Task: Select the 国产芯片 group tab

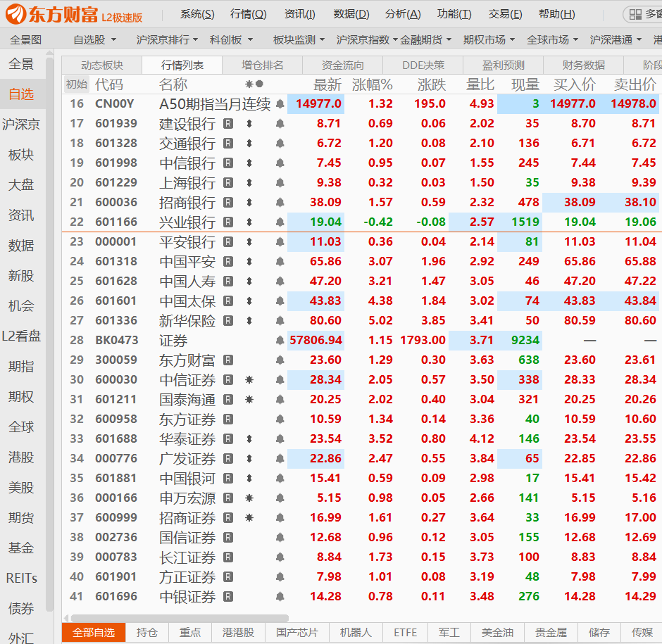Action: (x=297, y=633)
